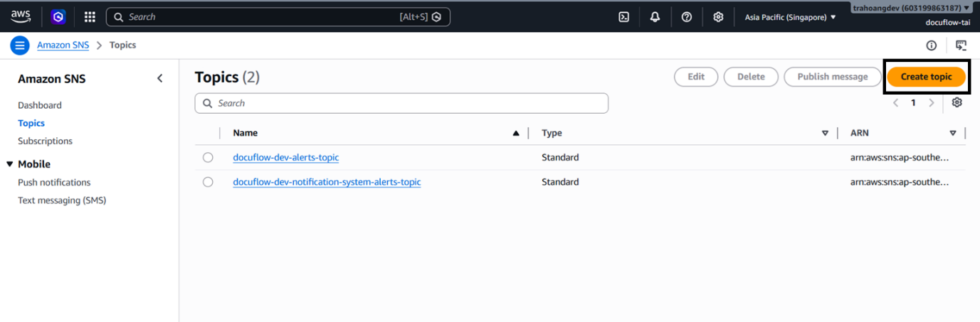The width and height of the screenshot is (980, 322).
Task: Sort by ARN column arrow
Action: click(953, 133)
